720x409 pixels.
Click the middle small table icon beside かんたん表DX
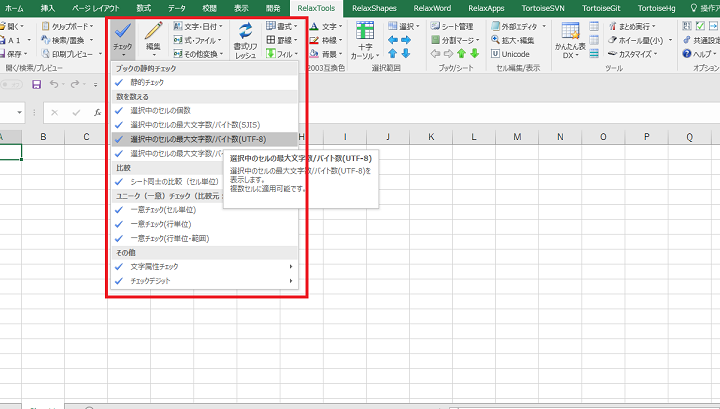coord(594,40)
